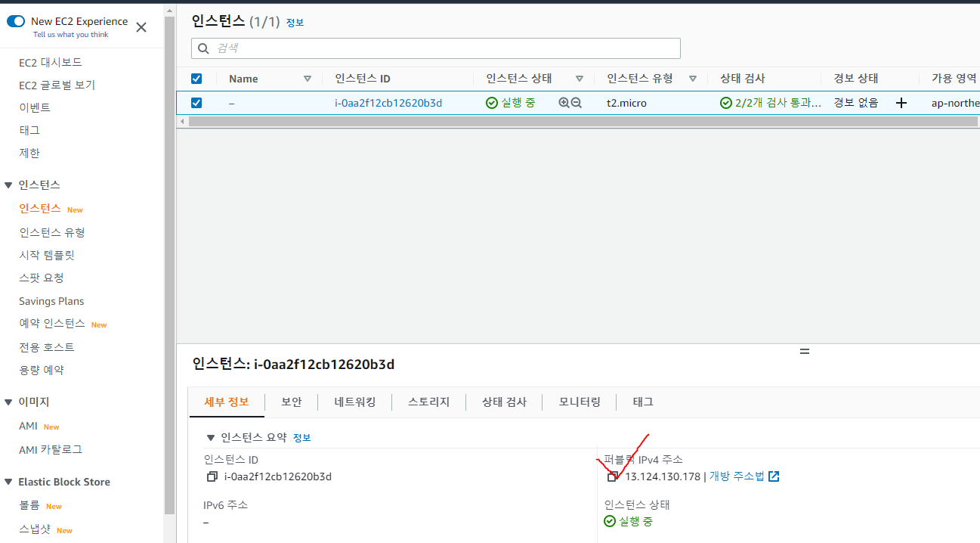The image size is (980, 543).
Task: Click the sidebar vertical scrollbar
Action: [x=169, y=265]
